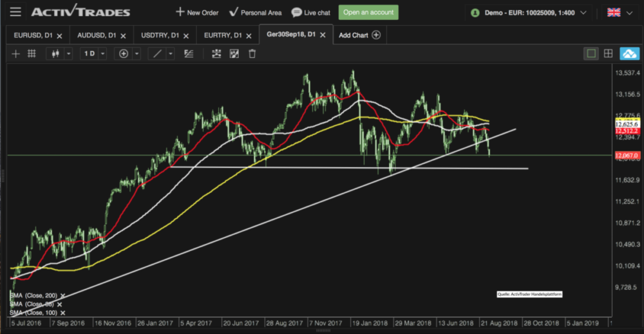Open the hamburger main menu
This screenshot has height=334, width=644.
tap(15, 12)
